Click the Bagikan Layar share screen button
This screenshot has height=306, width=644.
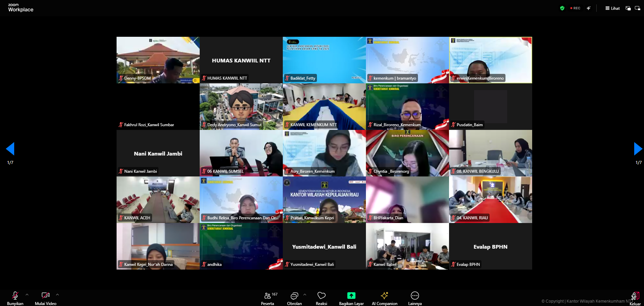[351, 298]
